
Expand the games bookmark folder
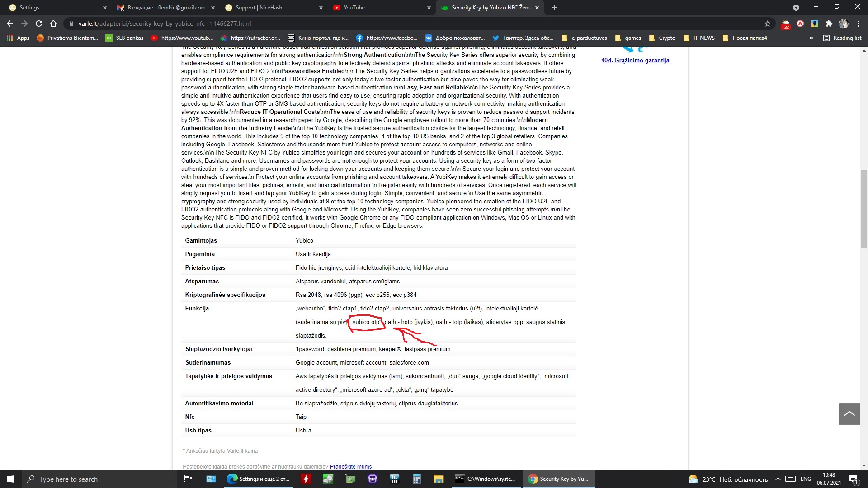[x=628, y=38]
